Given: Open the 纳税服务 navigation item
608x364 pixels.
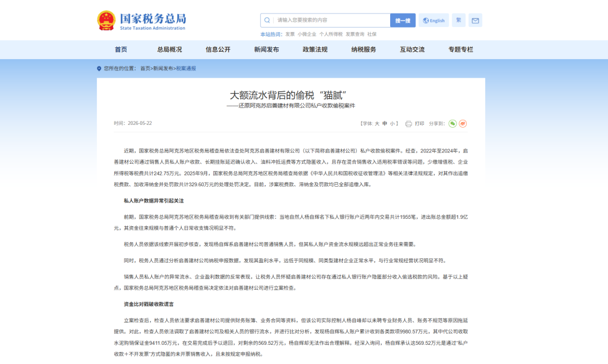Looking at the screenshot, I should tap(364, 50).
